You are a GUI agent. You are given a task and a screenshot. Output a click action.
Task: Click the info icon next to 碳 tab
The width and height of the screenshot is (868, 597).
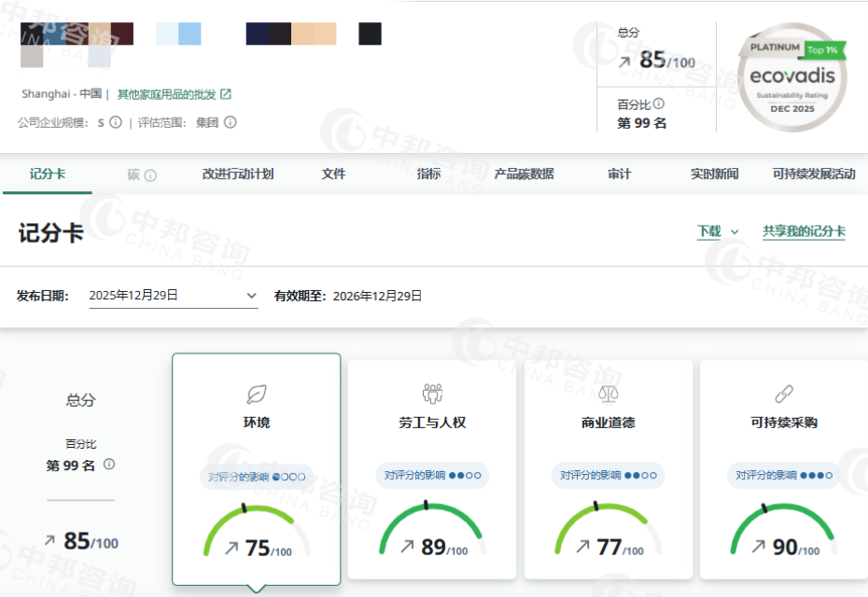click(x=150, y=175)
